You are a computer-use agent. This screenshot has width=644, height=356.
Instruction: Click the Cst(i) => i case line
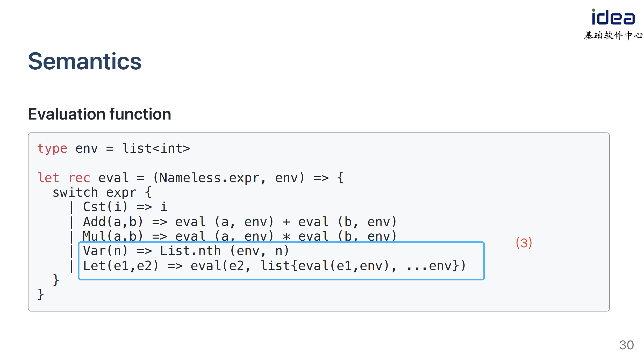[125, 207]
